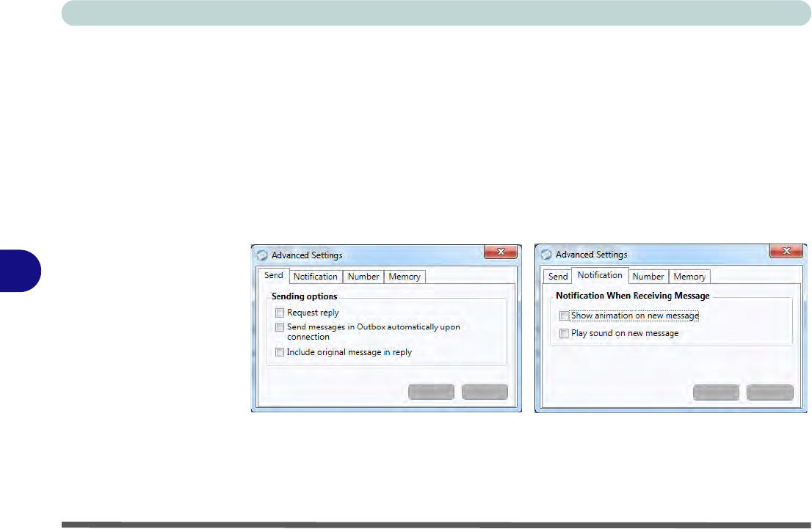Click the Sending options group heading
This screenshot has width=812, height=529.
[x=305, y=296]
